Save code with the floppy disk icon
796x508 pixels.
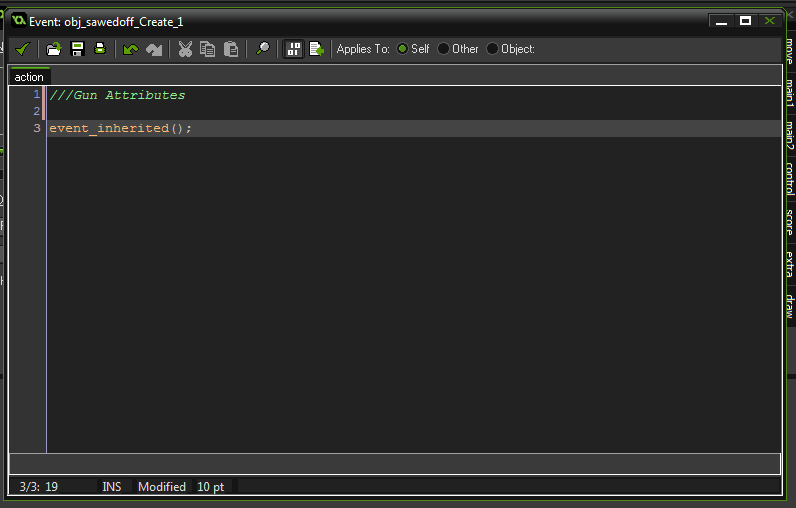(x=77, y=49)
